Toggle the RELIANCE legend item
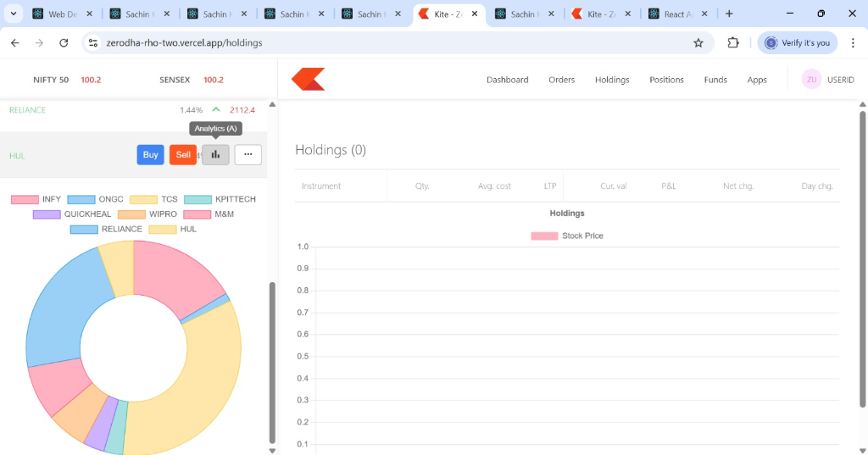868x455 pixels. coord(106,229)
